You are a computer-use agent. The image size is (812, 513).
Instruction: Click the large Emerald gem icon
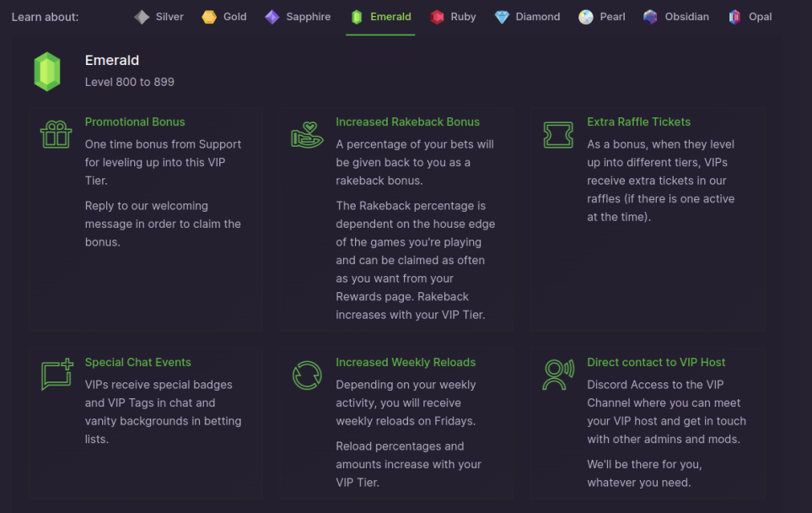pyautogui.click(x=47, y=71)
